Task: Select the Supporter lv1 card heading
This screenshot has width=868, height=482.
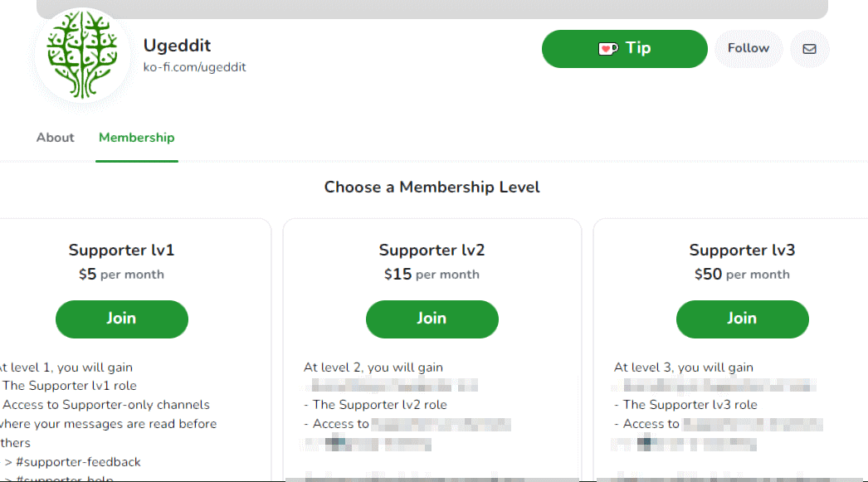Action: click(x=121, y=250)
